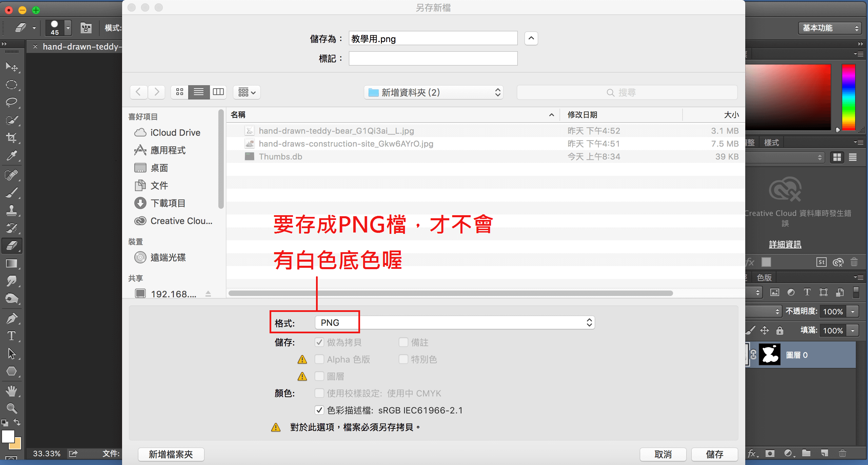Open the 新增資料夾 (2) location dropdown

coord(433,92)
